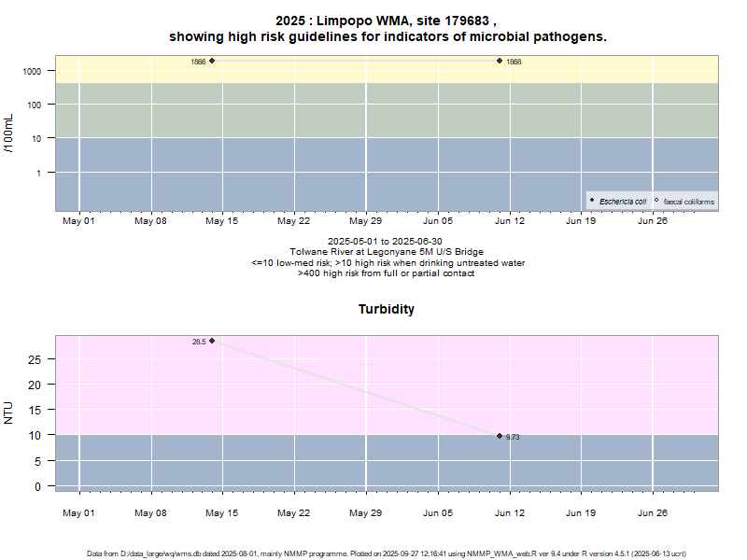Click the NTU y-axis label

[8, 412]
